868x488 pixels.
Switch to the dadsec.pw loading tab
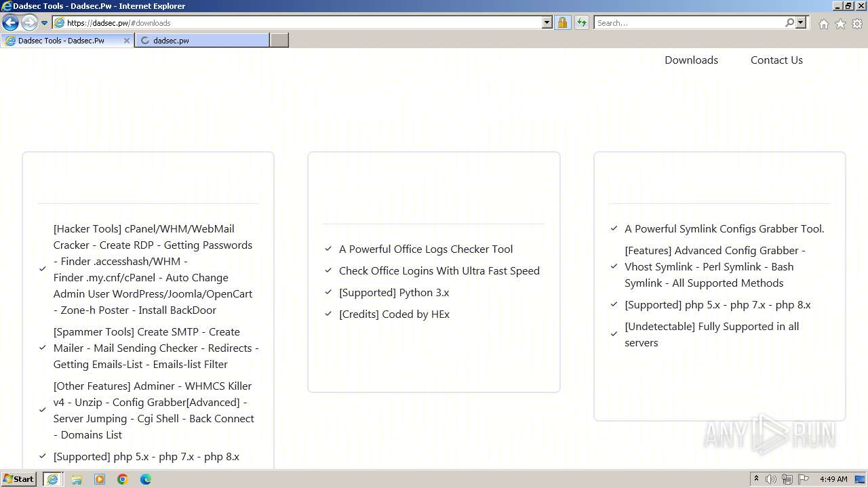[x=202, y=41]
